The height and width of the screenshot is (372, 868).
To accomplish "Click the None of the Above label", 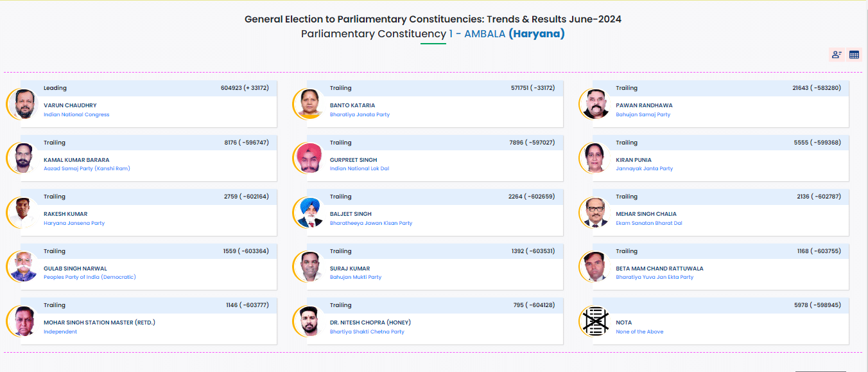I will point(639,332).
